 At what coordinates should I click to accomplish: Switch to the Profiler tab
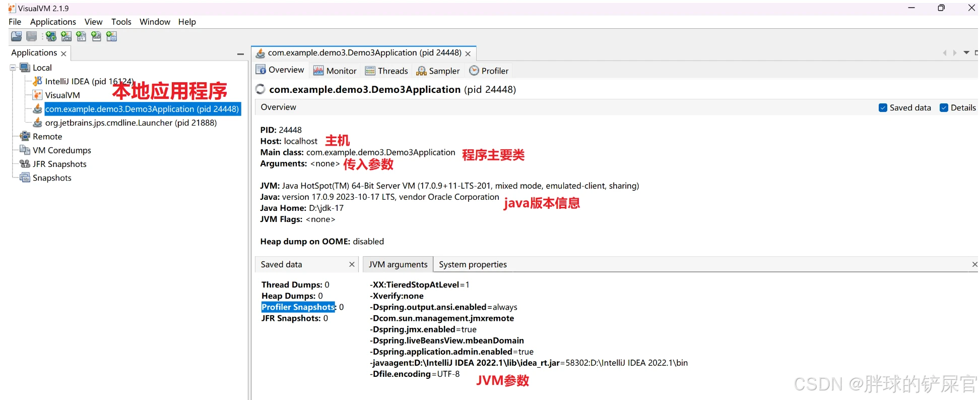pos(489,71)
